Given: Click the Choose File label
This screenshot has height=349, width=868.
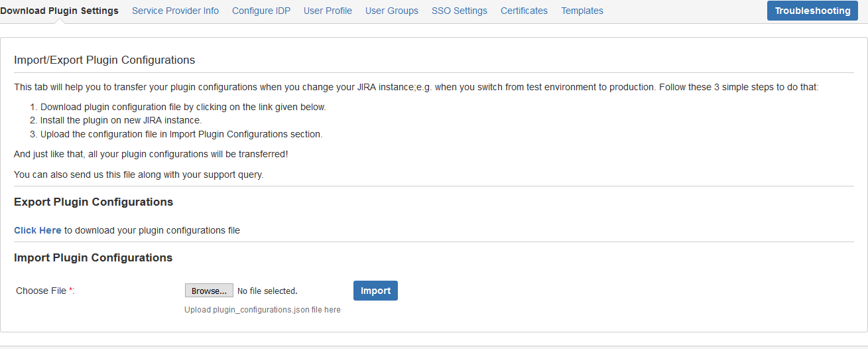Looking at the screenshot, I should [45, 291].
